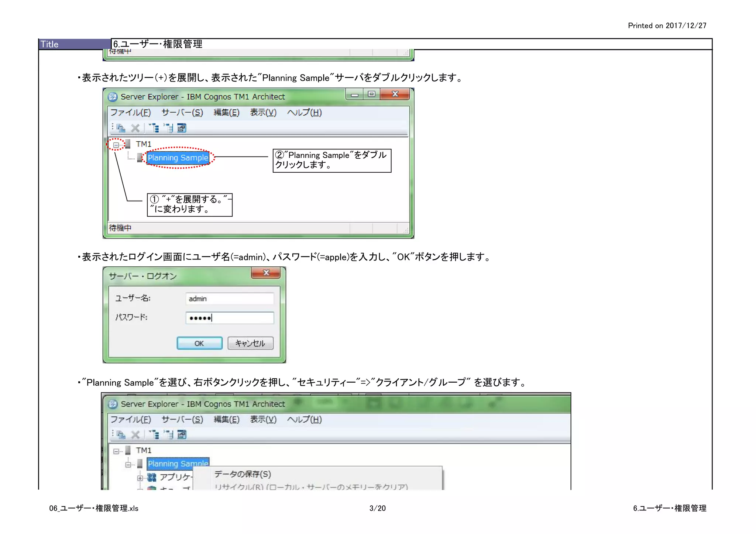756x534 pixels.
Task: Click the copy icon in upper toolbar
Action: 121,128
